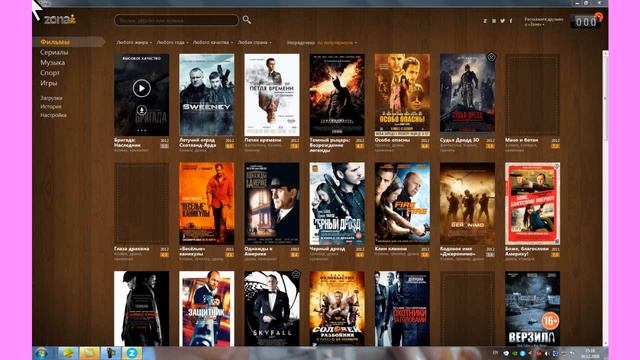Viewport: 640px width, 360px height.
Task: Open the empty Глаза дракона poster
Action: tap(142, 203)
